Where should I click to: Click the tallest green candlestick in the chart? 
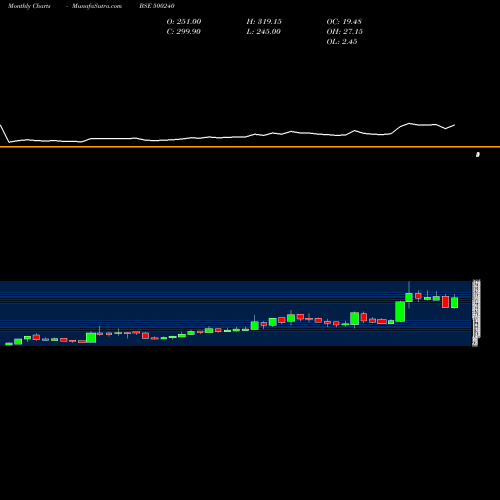pyautogui.click(x=400, y=312)
